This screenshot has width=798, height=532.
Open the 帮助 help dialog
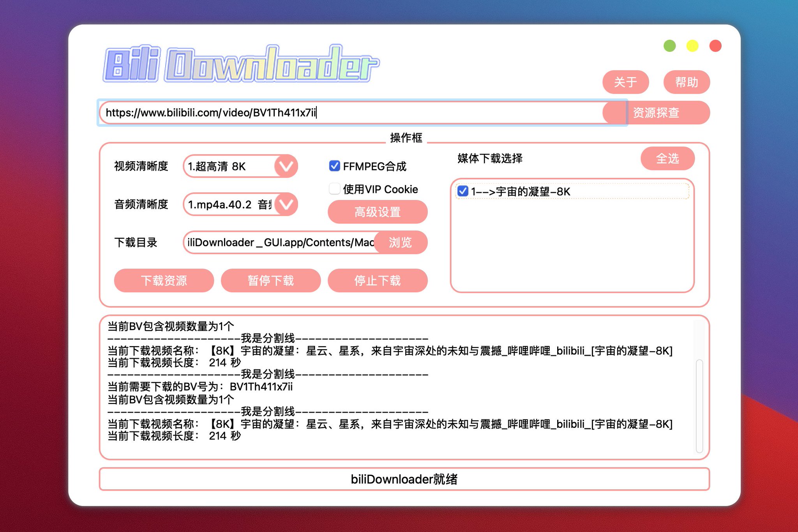click(687, 82)
